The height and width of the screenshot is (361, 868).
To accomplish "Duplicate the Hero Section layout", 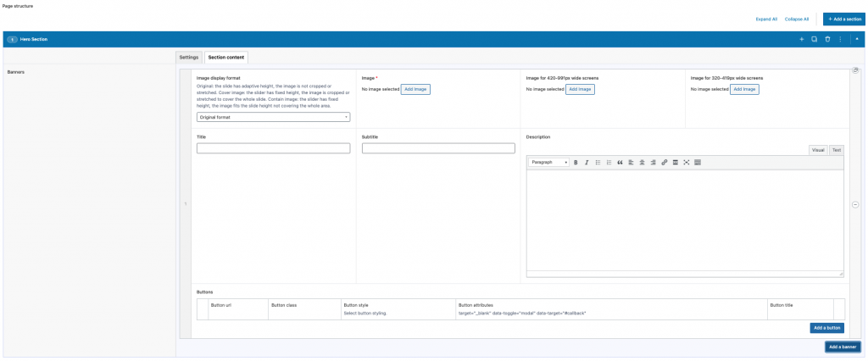I will [x=815, y=39].
